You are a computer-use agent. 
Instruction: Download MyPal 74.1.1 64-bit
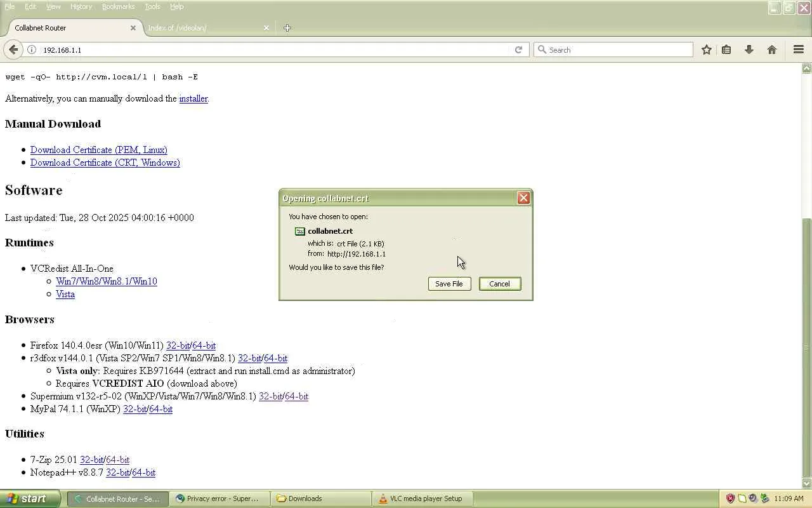(161, 409)
